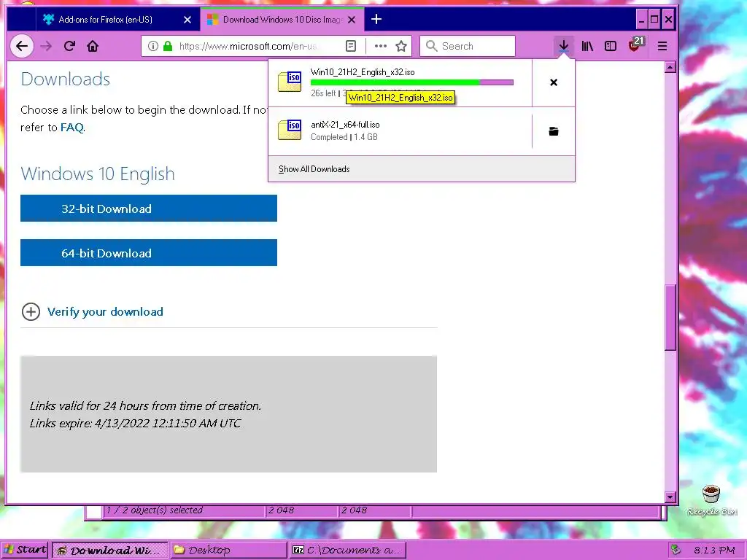The height and width of the screenshot is (560, 747).
Task: Open the FAQ link
Action: pyautogui.click(x=72, y=127)
